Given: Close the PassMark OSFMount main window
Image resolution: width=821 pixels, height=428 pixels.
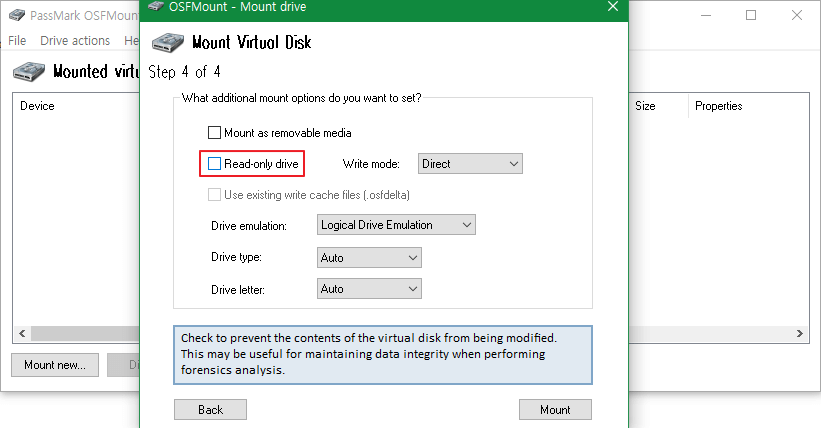Looking at the screenshot, I should pyautogui.click(x=796, y=15).
